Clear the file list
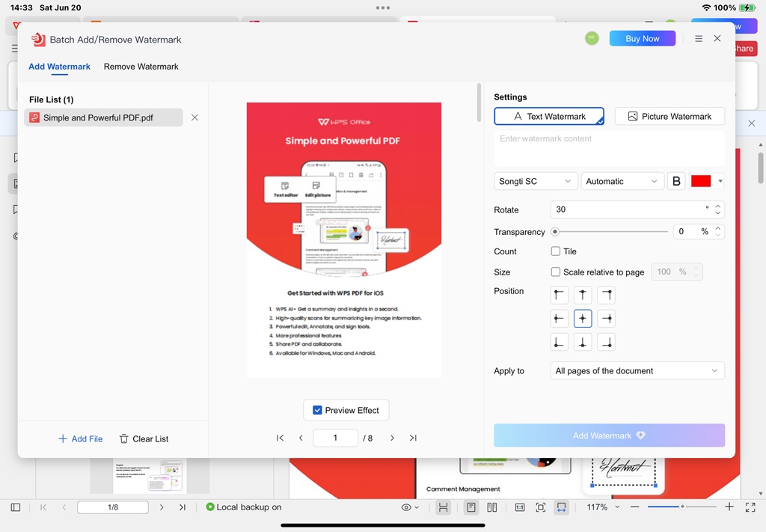766x532 pixels. point(144,438)
